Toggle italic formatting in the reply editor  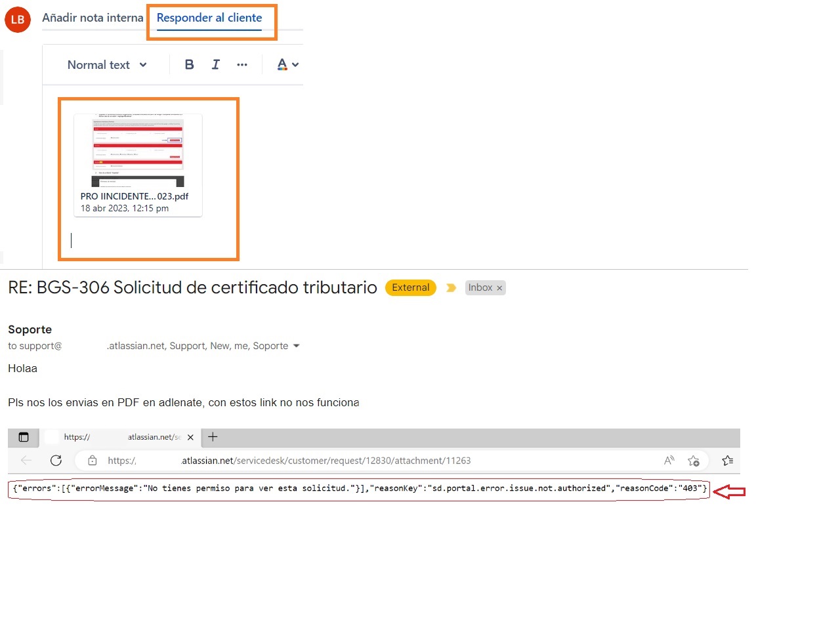click(x=215, y=64)
